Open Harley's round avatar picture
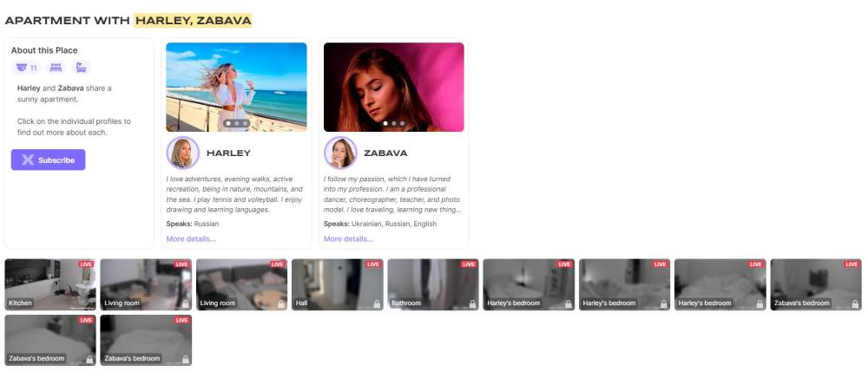Screen dimensions: 868x378 point(182,153)
